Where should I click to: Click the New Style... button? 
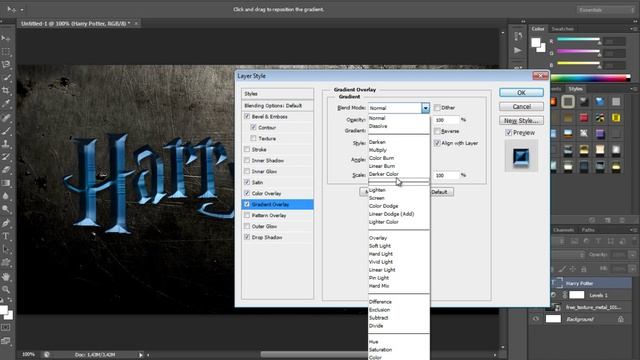click(x=521, y=120)
